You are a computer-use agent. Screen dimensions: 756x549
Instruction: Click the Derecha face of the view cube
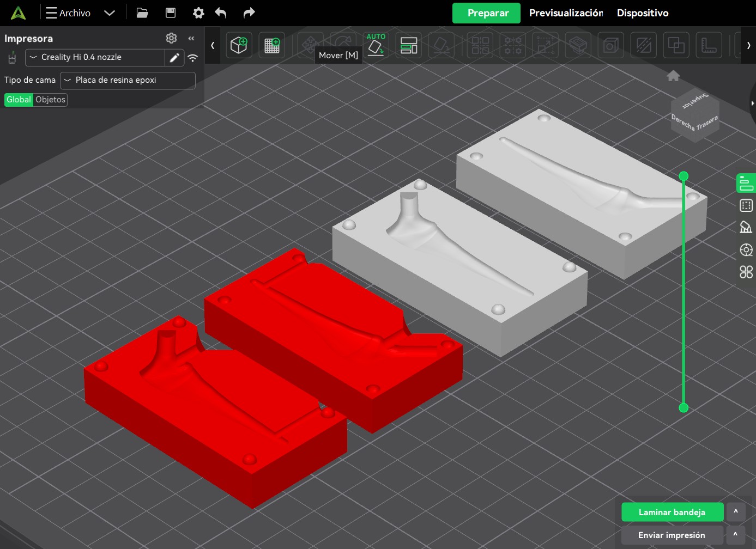683,124
